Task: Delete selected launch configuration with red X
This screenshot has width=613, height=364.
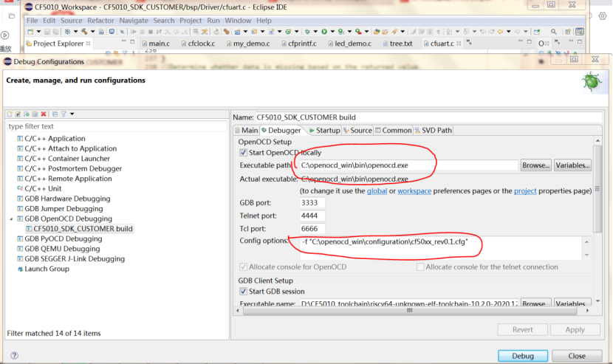Action: pyautogui.click(x=44, y=114)
